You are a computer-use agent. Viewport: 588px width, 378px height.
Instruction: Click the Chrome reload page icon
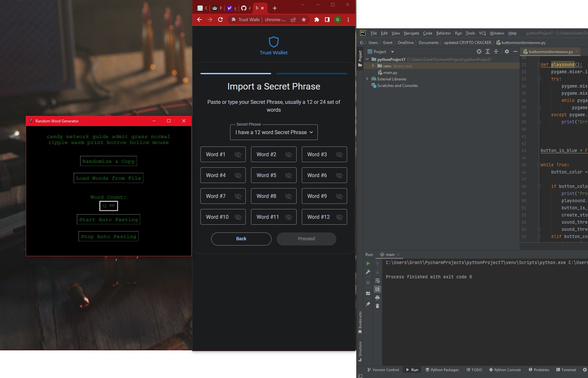point(220,20)
